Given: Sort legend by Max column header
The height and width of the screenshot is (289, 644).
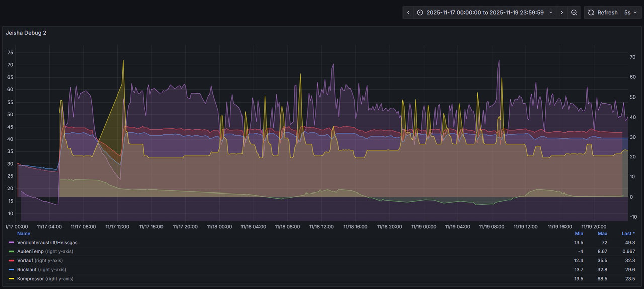Looking at the screenshot, I should [x=602, y=233].
